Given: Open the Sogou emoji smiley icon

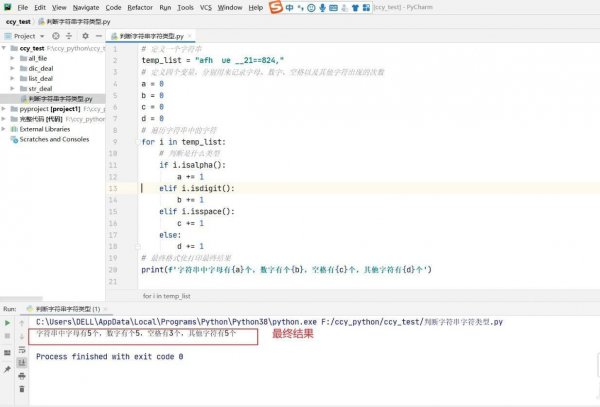Looking at the screenshot, I should (x=311, y=8).
